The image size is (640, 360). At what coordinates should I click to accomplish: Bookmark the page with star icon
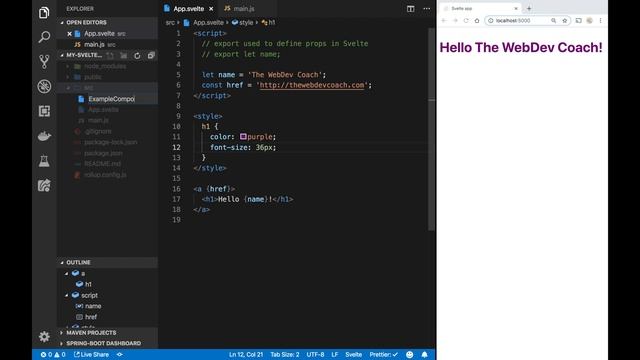[x=564, y=20]
